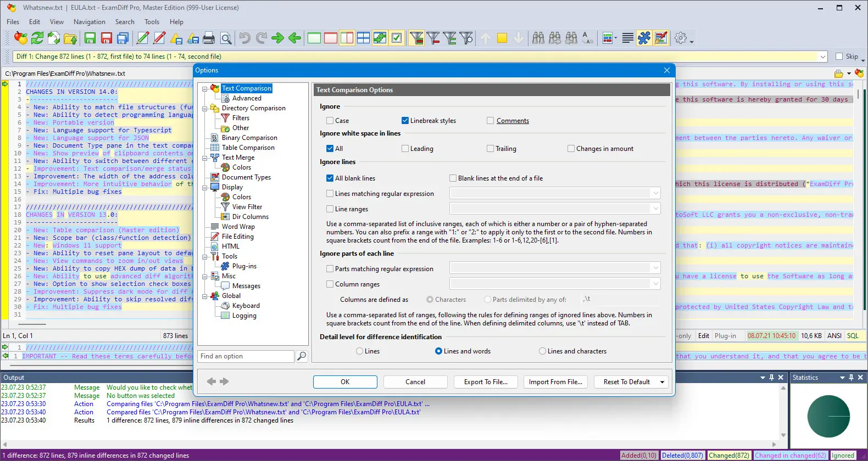The width and height of the screenshot is (868, 461).
Task: Open the Edit menu
Action: click(35, 22)
